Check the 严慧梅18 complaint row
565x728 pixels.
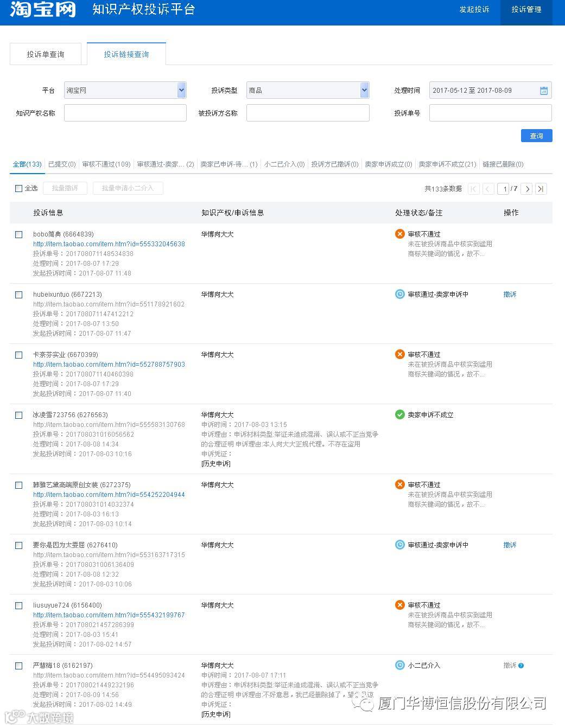coord(18,666)
